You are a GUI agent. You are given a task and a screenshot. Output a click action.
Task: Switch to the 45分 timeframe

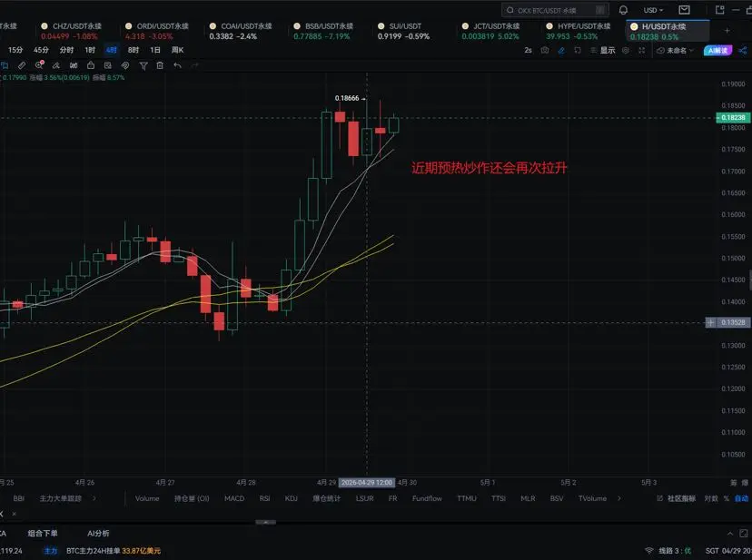[x=41, y=50]
